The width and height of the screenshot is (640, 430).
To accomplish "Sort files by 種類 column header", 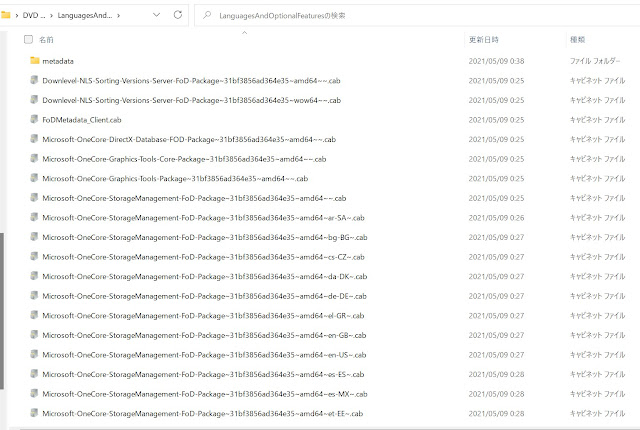I will tap(578, 40).
